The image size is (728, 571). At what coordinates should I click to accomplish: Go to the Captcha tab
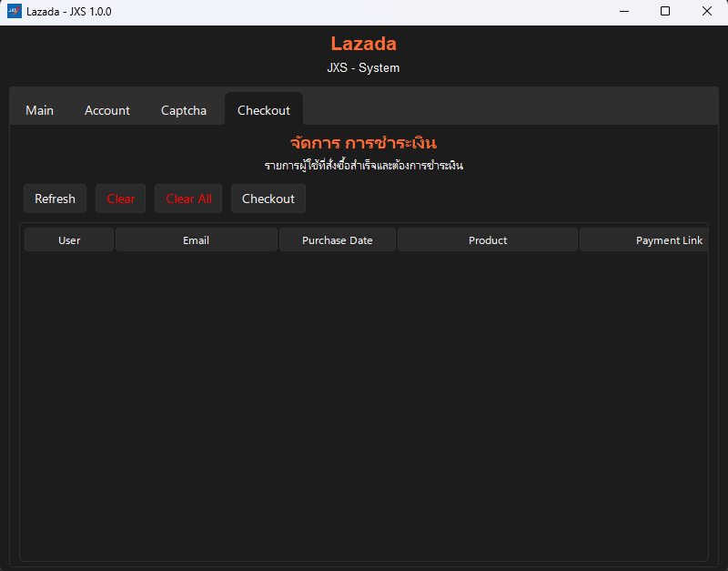coord(184,110)
